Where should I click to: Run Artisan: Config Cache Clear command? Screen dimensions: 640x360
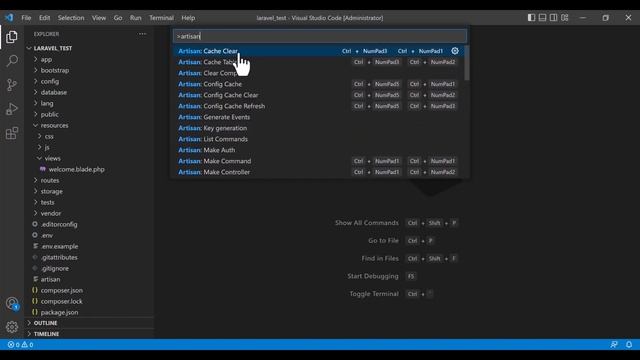click(x=318, y=95)
